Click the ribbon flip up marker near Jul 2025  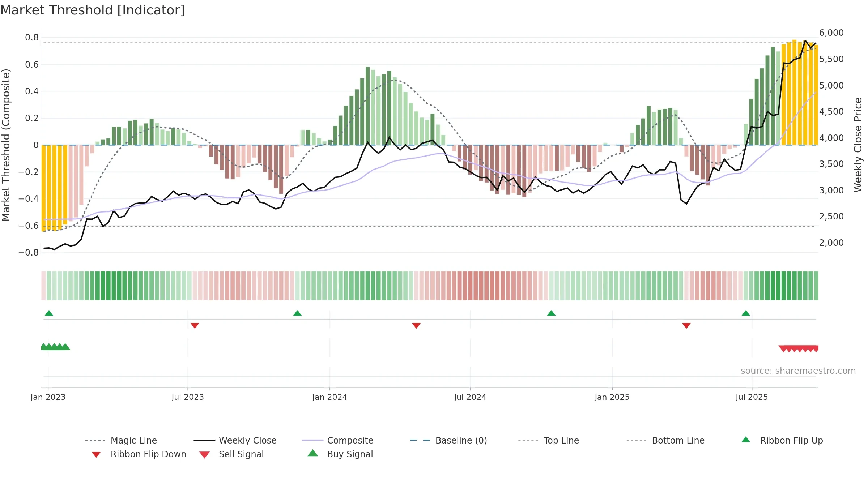[746, 313]
